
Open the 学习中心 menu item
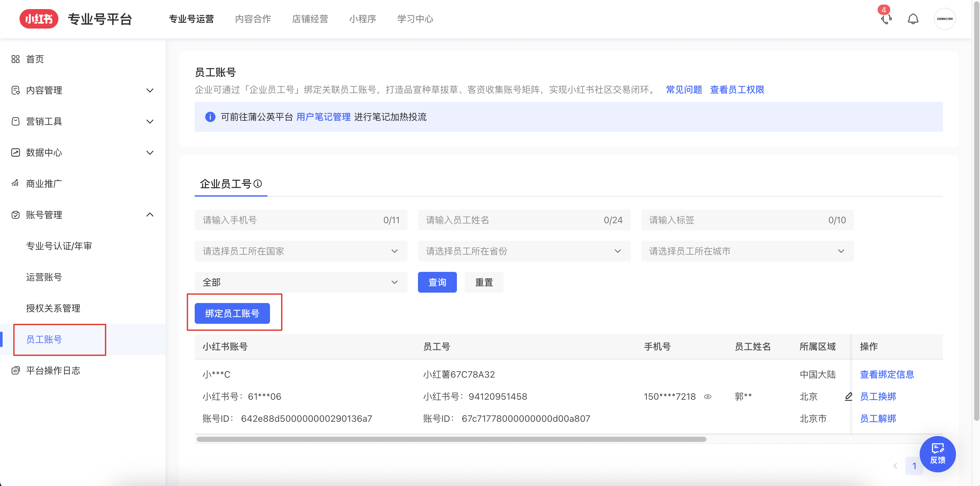click(x=415, y=18)
